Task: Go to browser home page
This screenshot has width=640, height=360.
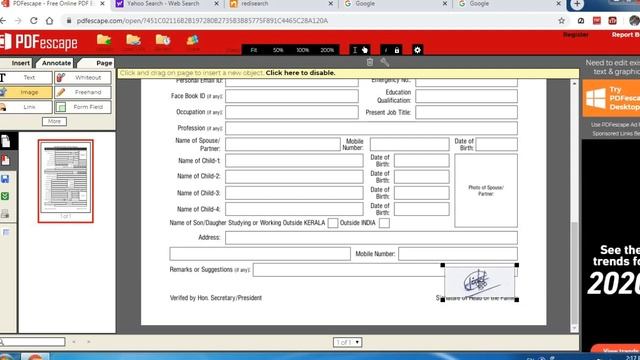Action: (x=49, y=20)
